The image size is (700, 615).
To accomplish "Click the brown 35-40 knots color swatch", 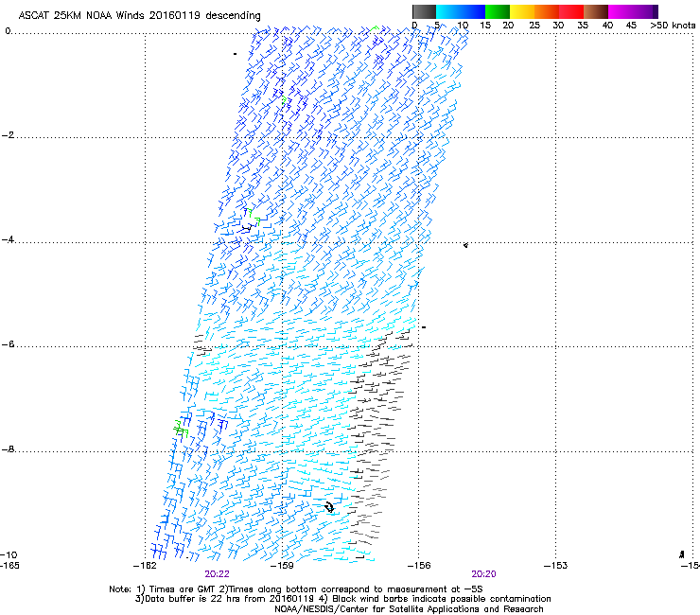I will pyautogui.click(x=596, y=11).
